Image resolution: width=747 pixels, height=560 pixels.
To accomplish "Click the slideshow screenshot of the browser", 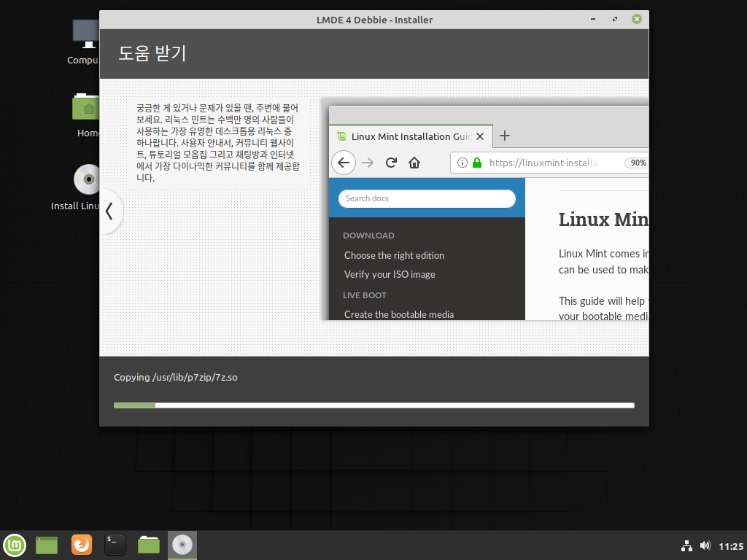I will coord(485,209).
